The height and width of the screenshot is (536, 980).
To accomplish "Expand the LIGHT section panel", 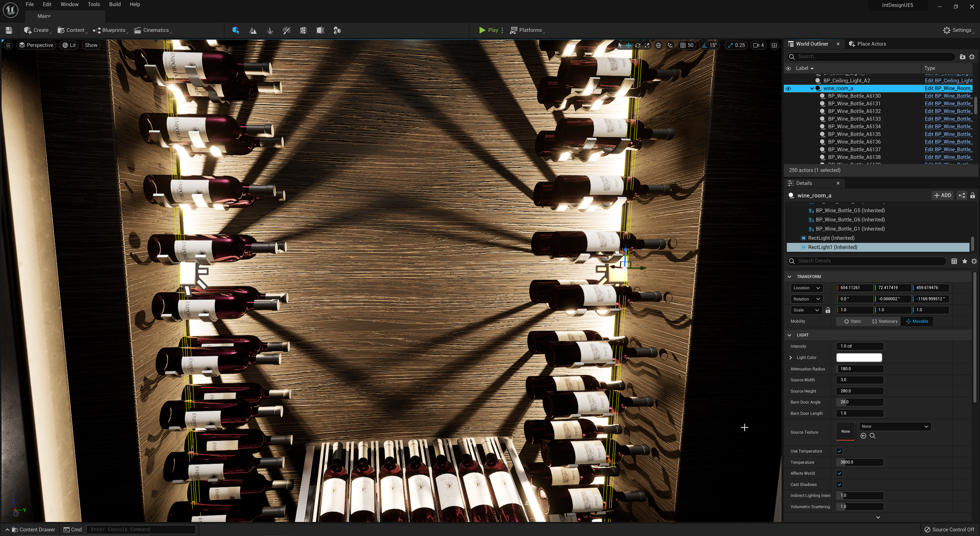I will click(x=790, y=335).
